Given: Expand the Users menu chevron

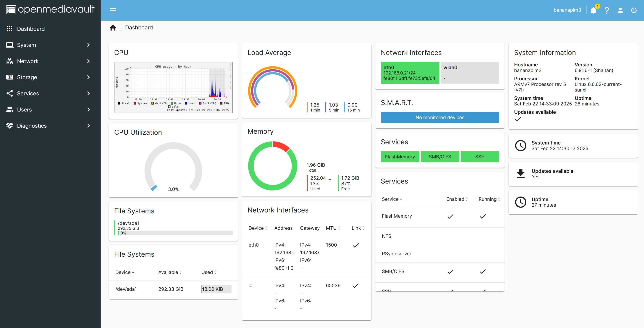Looking at the screenshot, I should pos(88,109).
